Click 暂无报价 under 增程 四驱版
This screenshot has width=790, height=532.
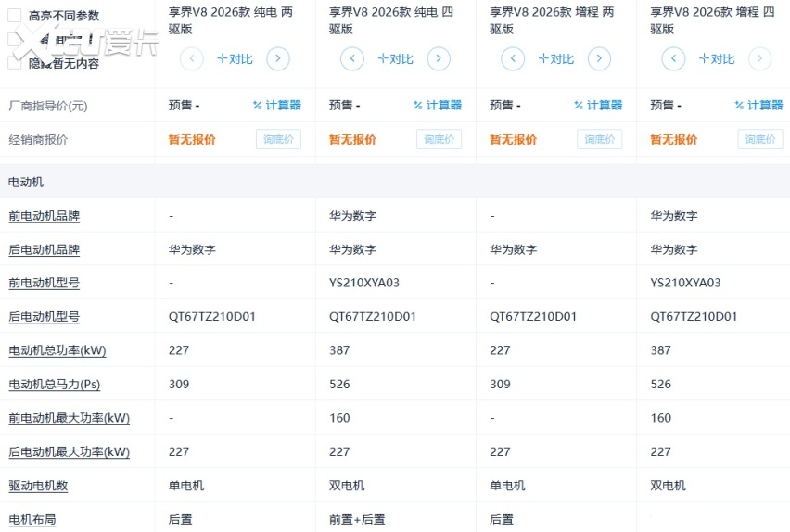(673, 140)
